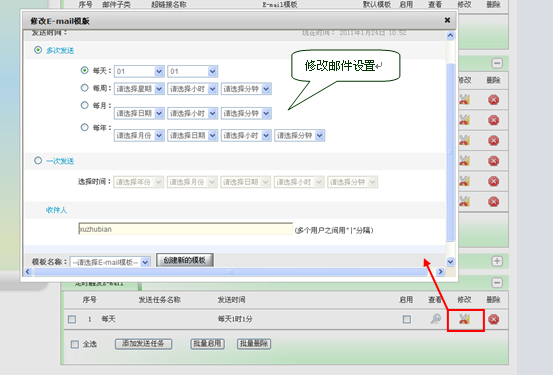Open the 请选择星期 weekday dropdown
553x375 pixels.
[x=139, y=89]
